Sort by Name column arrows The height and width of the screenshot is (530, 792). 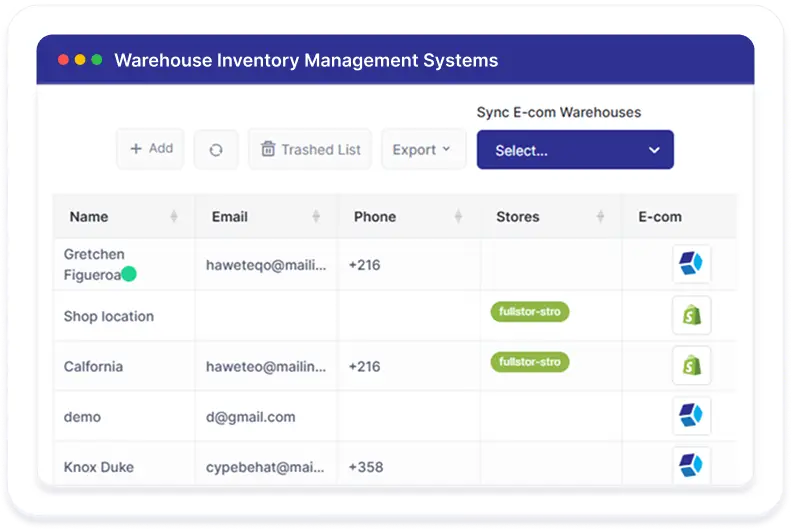174,217
